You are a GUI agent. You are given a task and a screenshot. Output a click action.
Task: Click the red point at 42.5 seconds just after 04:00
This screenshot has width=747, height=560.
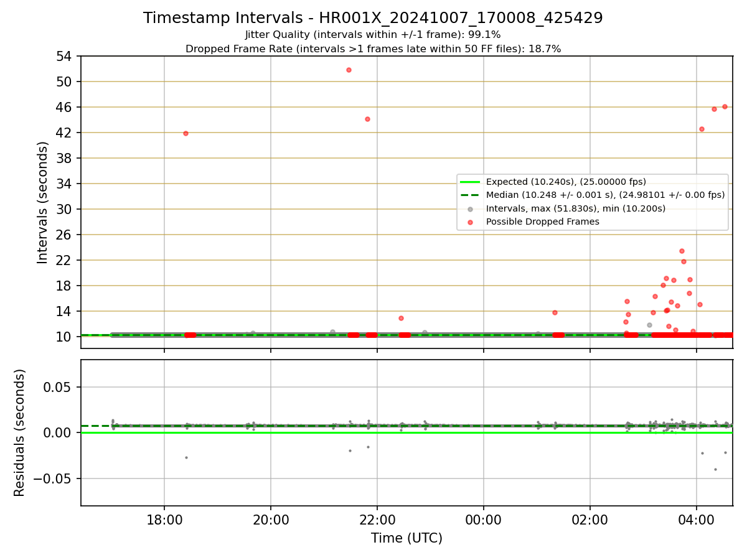[x=702, y=129]
